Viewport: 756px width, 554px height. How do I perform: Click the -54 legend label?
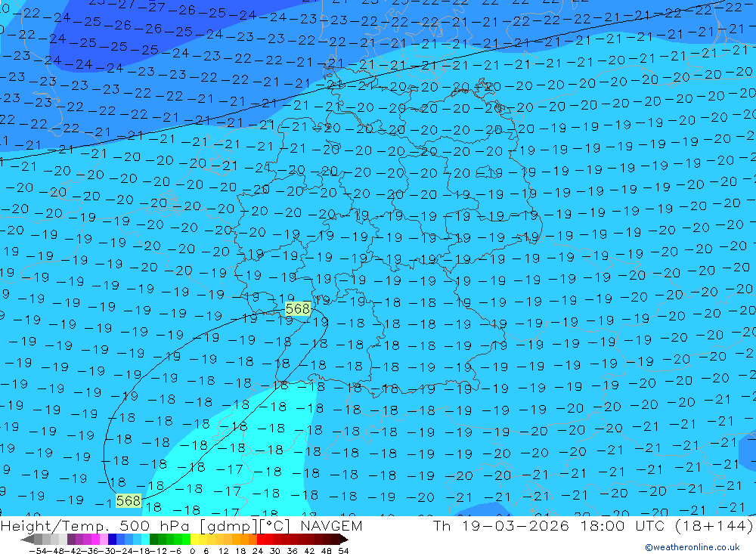click(38, 550)
